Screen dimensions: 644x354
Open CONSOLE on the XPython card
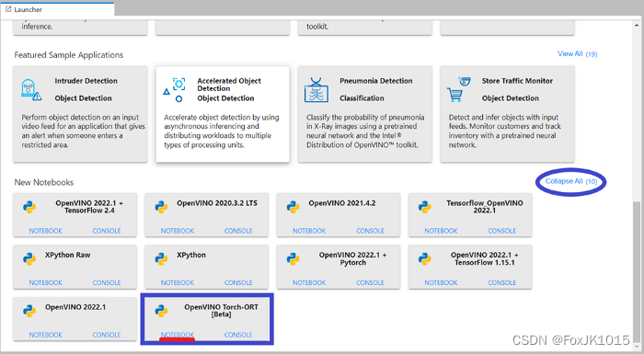pos(238,282)
